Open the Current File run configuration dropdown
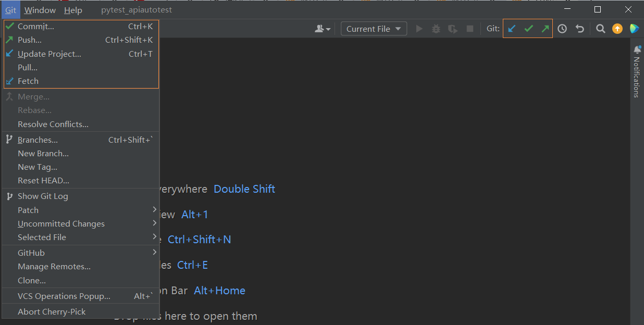The width and height of the screenshot is (644, 325). point(374,29)
